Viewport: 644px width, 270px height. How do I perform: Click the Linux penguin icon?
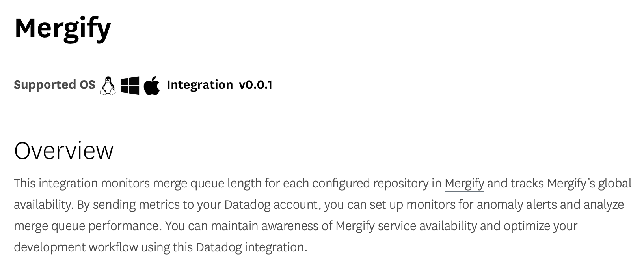pos(108,86)
